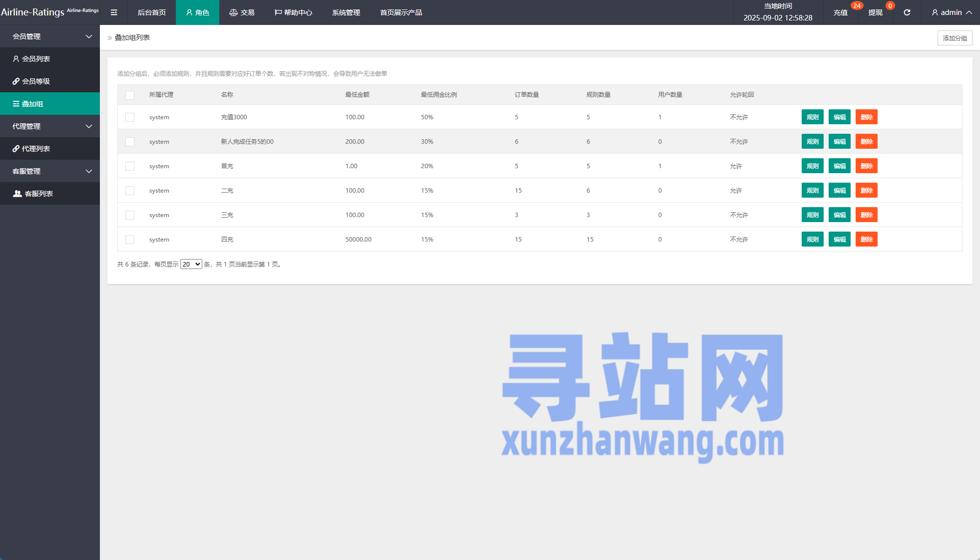980x560 pixels.
Task: Click the link icon next to 代理列表
Action: [16, 149]
